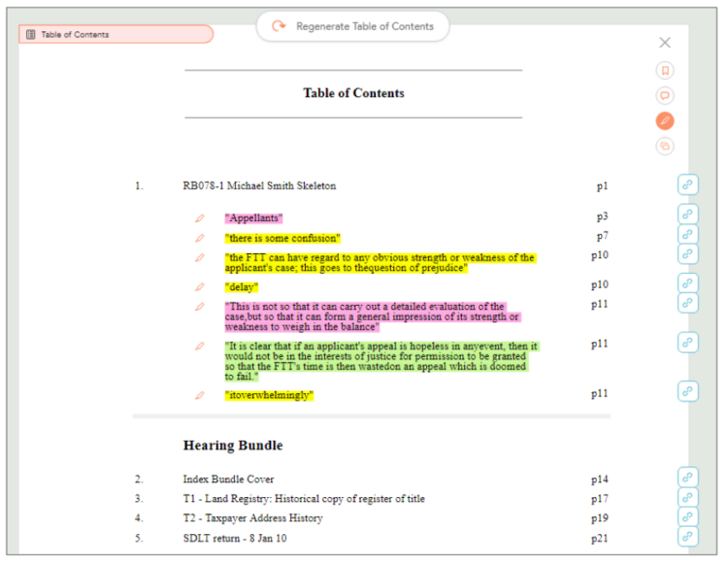This screenshot has width=728, height=563.
Task: Click page number p14
Action: click(600, 480)
